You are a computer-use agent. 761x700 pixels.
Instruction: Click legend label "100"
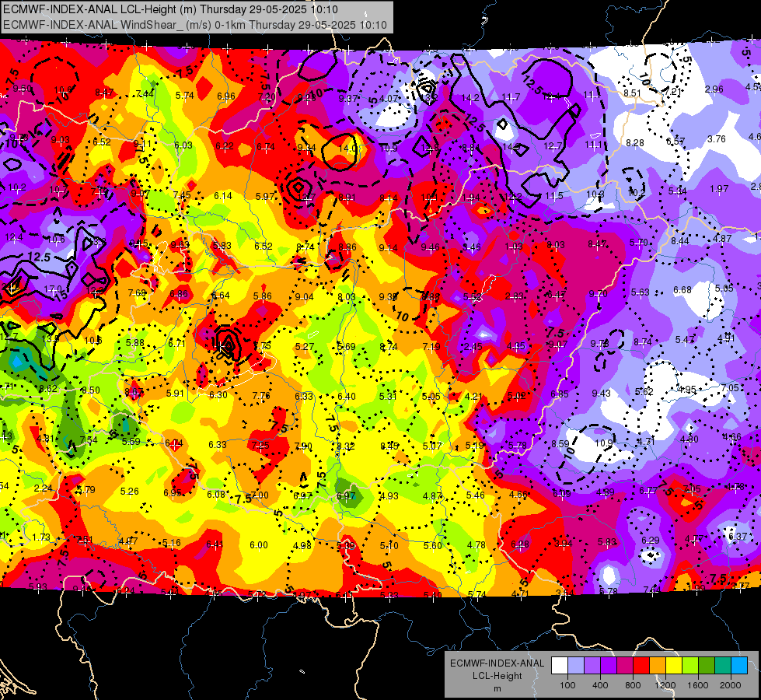click(567, 685)
